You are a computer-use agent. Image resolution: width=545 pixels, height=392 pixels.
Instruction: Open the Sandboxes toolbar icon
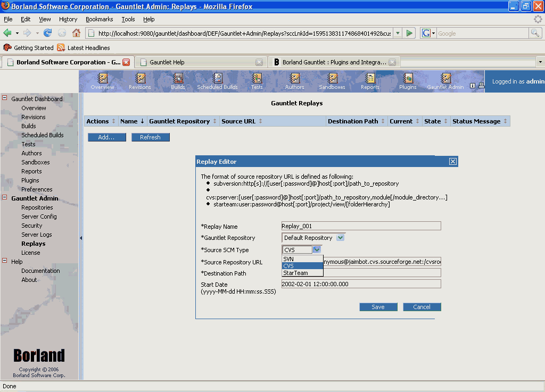(x=332, y=81)
